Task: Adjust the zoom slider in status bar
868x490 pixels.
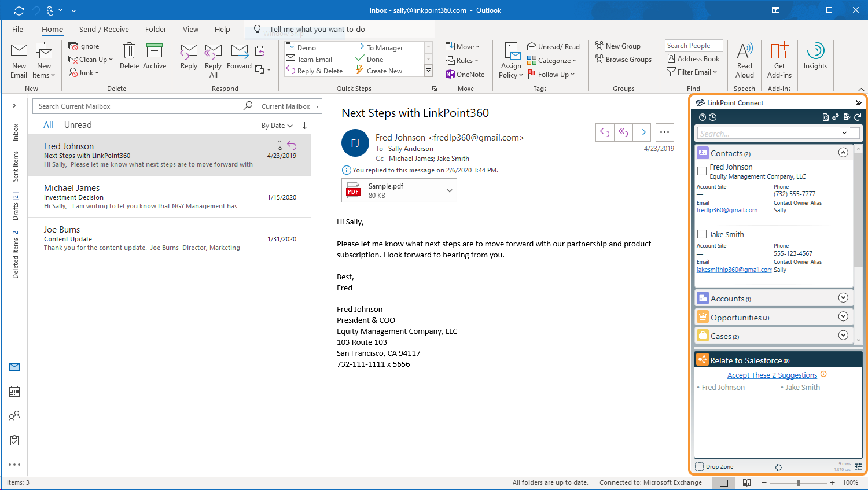Action: tap(799, 482)
